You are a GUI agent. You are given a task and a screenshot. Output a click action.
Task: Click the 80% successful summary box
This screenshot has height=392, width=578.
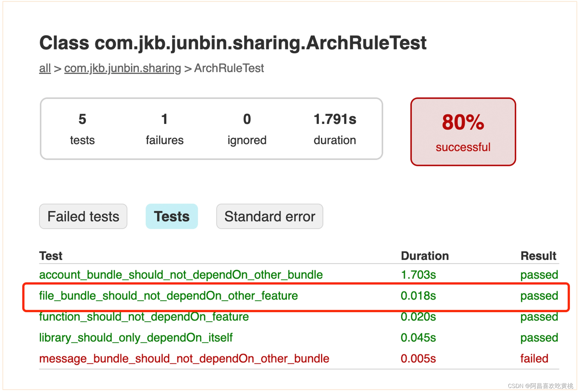coord(463,132)
